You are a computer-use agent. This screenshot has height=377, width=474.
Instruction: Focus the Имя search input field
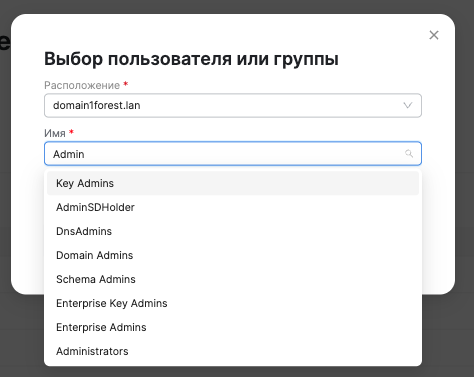click(233, 154)
